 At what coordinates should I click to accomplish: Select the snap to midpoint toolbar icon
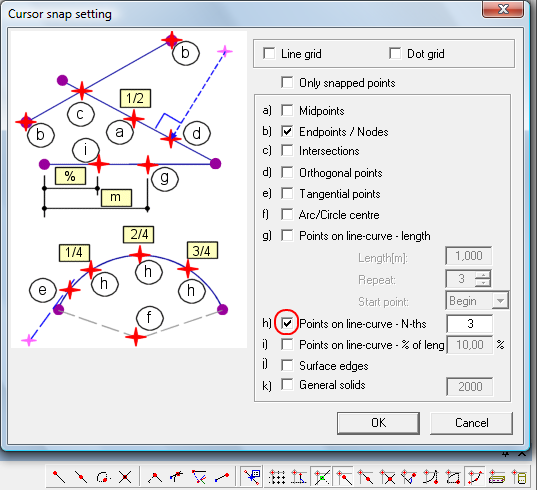click(x=365, y=476)
